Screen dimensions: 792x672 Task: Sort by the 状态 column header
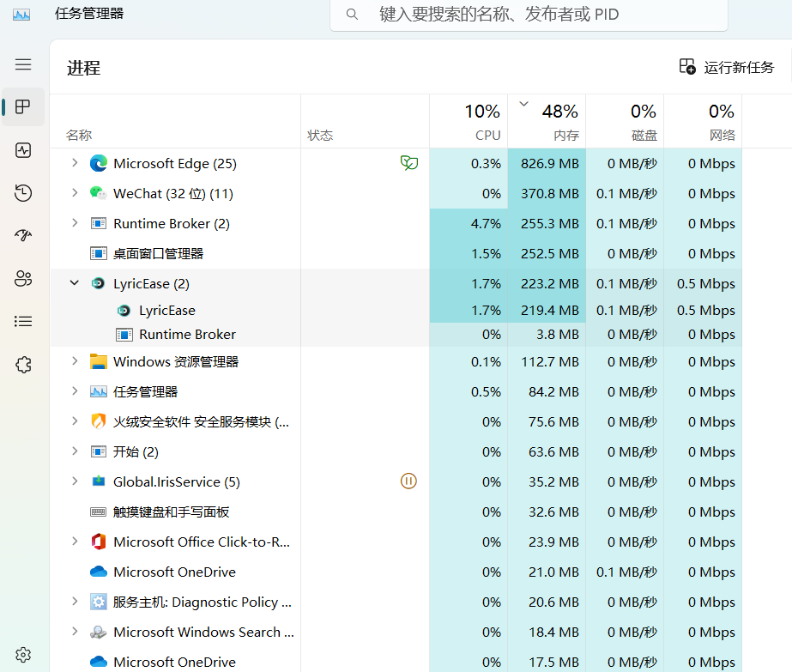tap(366, 121)
